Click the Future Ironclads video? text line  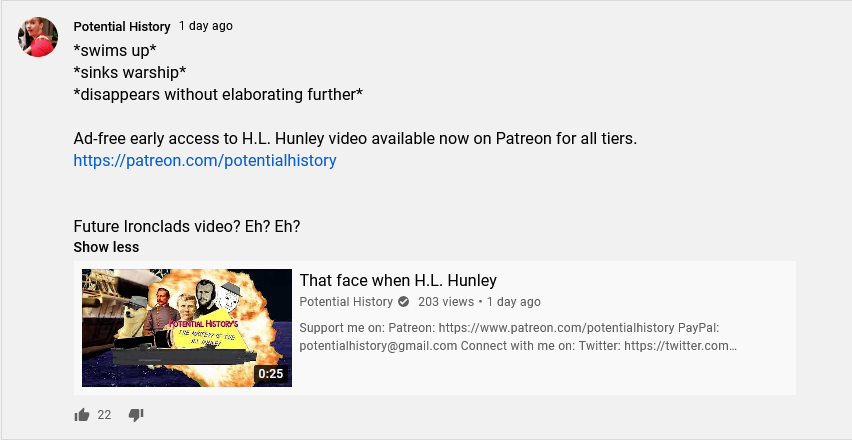pyautogui.click(x=187, y=227)
